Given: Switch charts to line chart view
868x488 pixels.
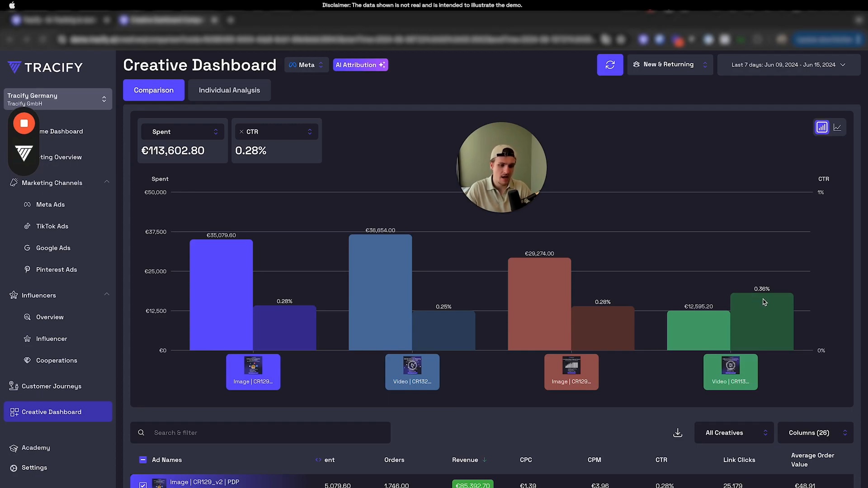Looking at the screenshot, I should pos(837,127).
